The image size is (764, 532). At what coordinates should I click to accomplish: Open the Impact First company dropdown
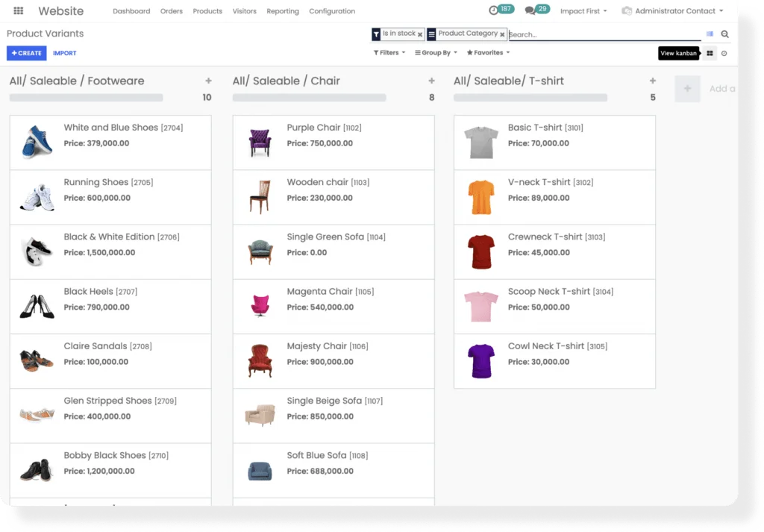click(583, 10)
